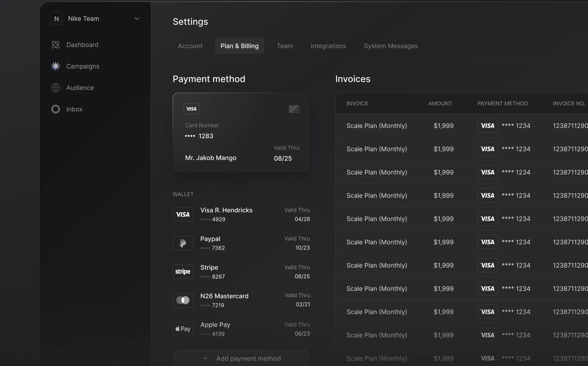Click invoice number in the third invoice row
This screenshot has width=588, height=366.
click(x=570, y=172)
